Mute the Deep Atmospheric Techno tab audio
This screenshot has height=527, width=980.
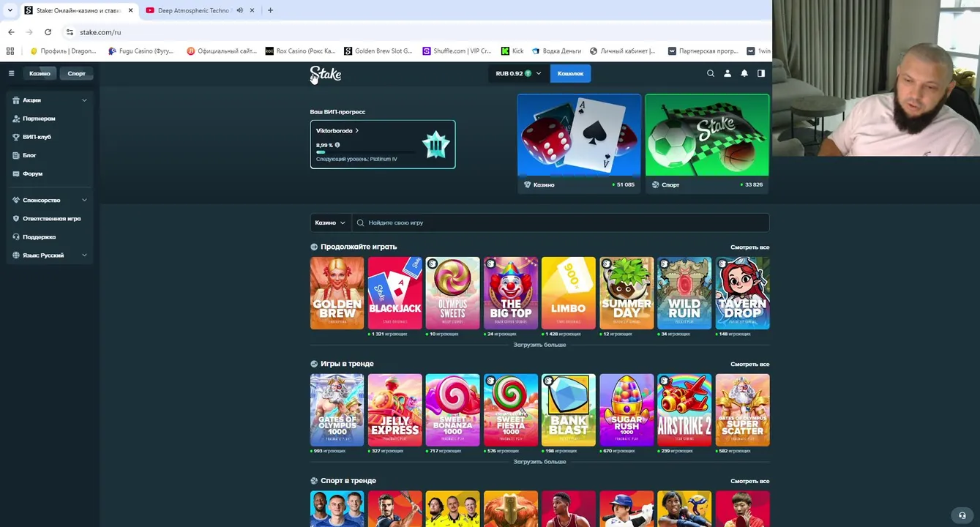coord(239,10)
